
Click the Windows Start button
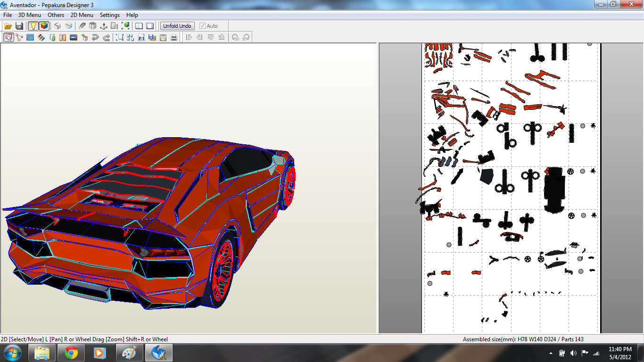(x=12, y=353)
